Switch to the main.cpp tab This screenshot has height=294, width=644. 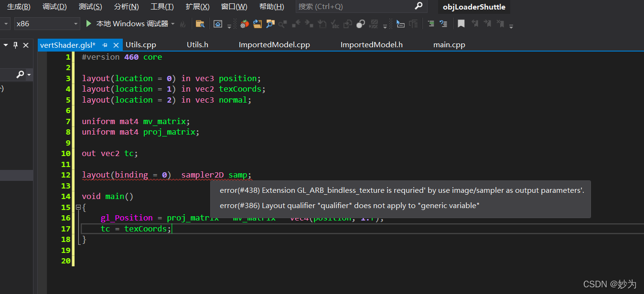449,45
